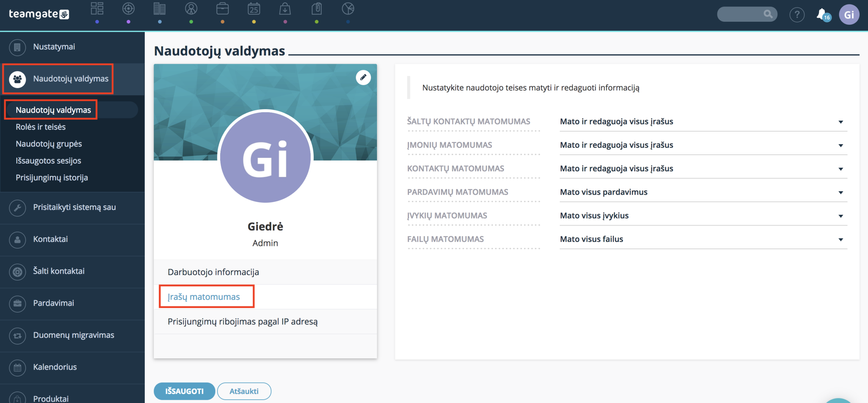Screen dimensions: 868x403
Task: Select Rolės ir teisės submenu item
Action: [x=41, y=127]
